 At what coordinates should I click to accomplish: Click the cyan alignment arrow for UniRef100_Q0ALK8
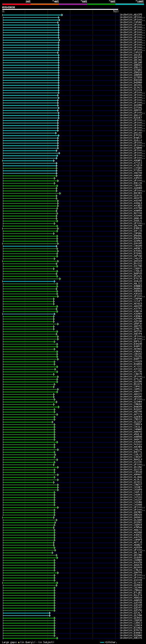tap(29, 281)
